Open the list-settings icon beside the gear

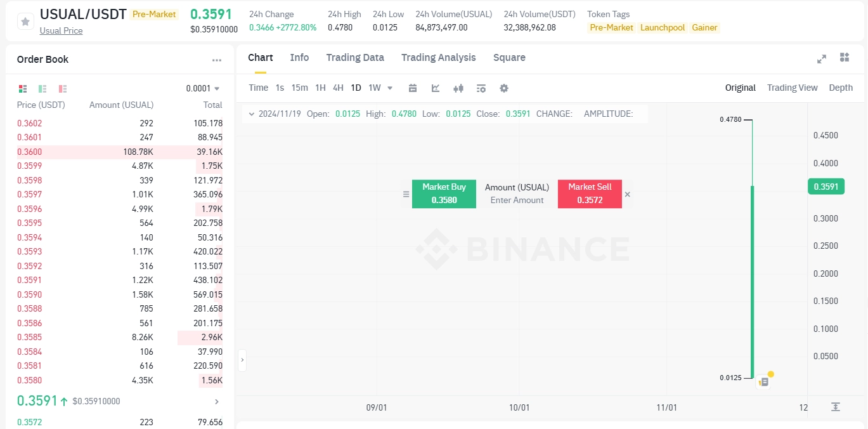tap(481, 88)
